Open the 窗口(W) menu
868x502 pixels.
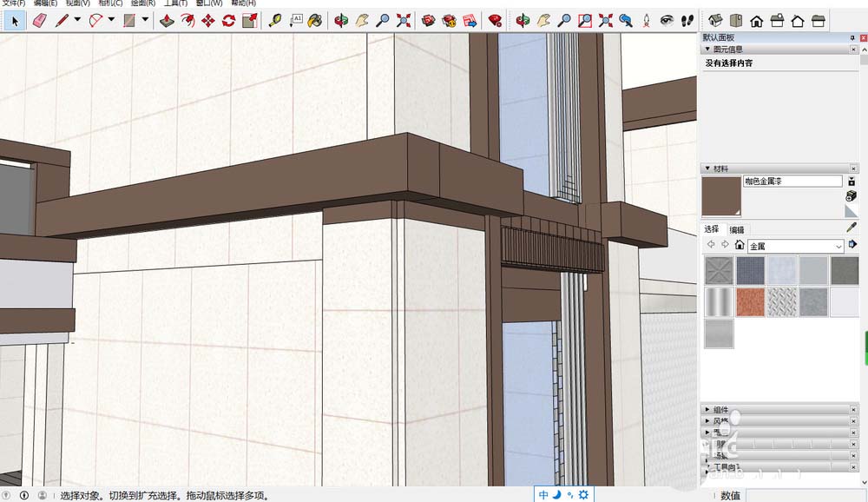coord(209,3)
